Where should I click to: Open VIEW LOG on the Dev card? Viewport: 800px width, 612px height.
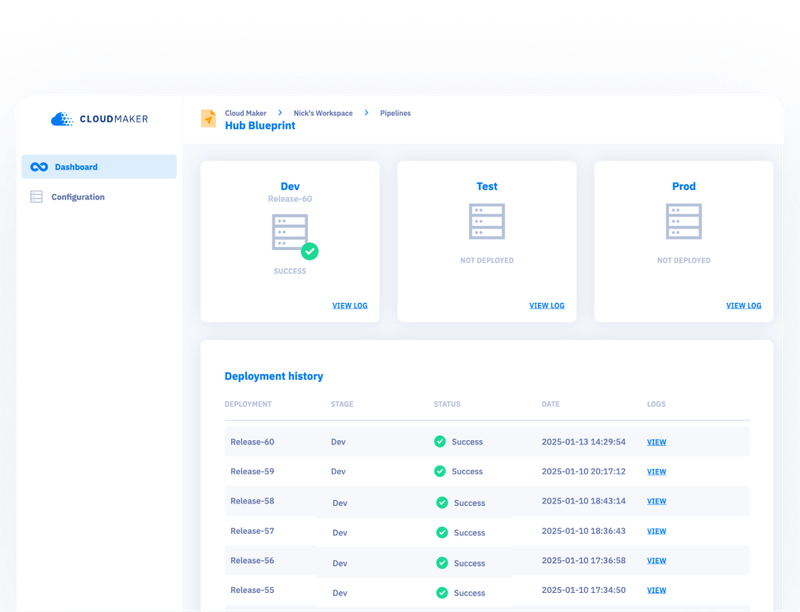(x=350, y=305)
